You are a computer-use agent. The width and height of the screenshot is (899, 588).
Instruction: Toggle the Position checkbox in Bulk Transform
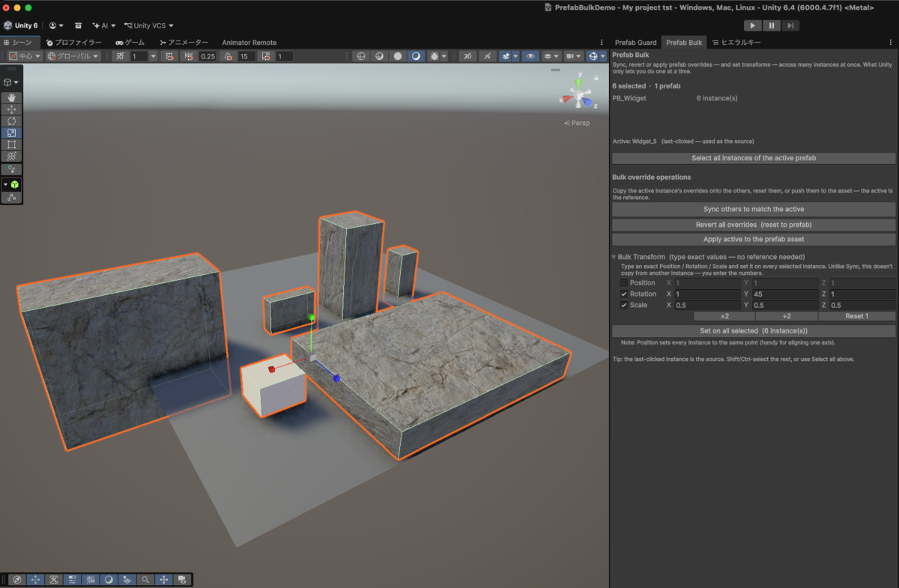pyautogui.click(x=624, y=283)
